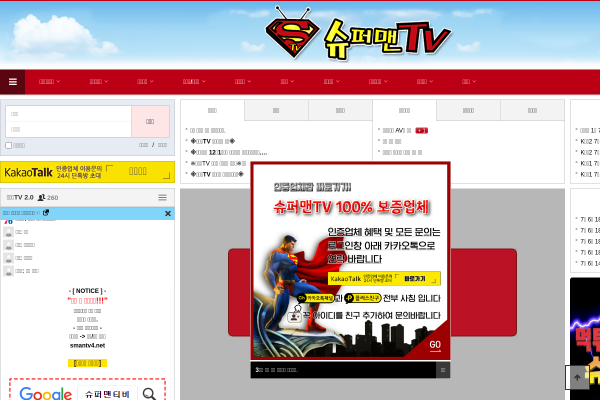Close the popup via gray button on black bar
The image size is (600, 400).
tap(443, 370)
